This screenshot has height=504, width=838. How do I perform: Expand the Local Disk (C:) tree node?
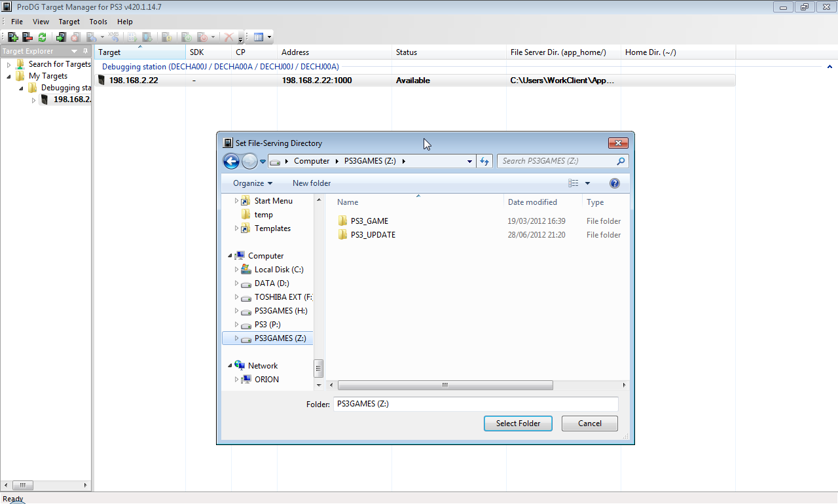tap(236, 270)
